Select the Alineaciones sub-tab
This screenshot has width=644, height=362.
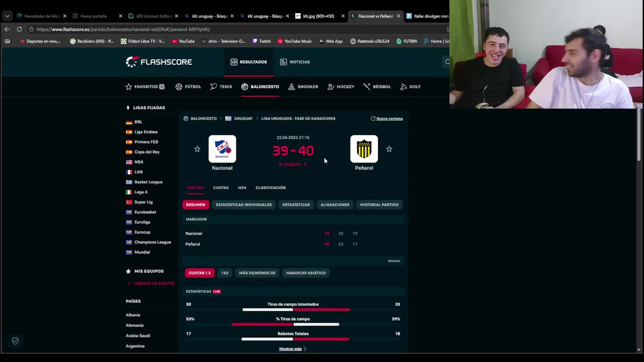point(335,205)
